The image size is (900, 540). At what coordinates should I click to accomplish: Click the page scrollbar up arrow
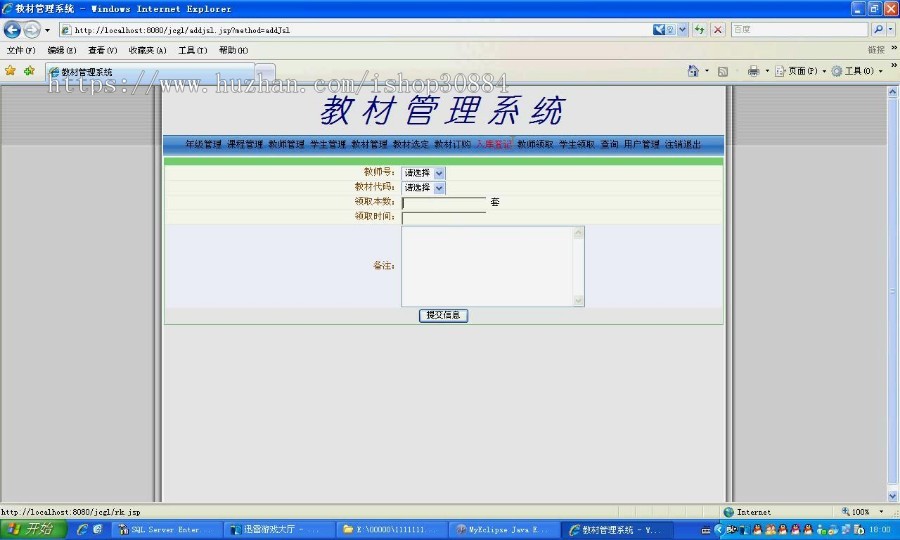[893, 91]
